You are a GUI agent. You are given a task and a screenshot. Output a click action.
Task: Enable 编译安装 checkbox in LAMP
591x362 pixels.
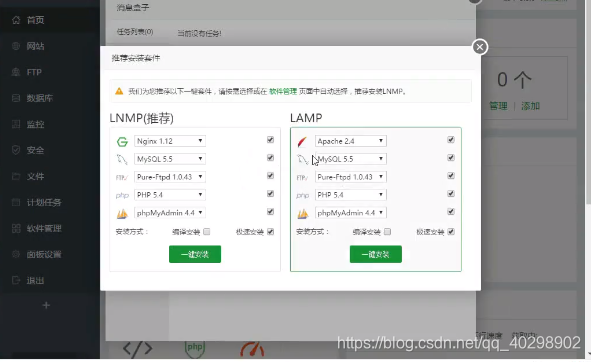[x=387, y=232]
